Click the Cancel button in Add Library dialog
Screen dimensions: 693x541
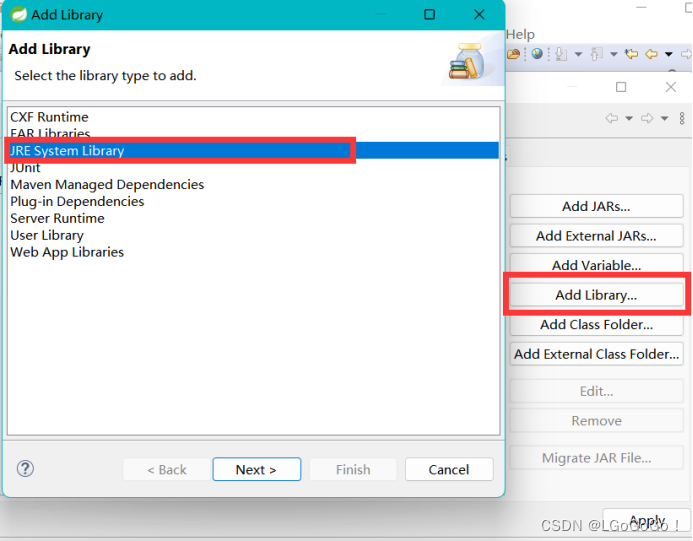(x=449, y=469)
